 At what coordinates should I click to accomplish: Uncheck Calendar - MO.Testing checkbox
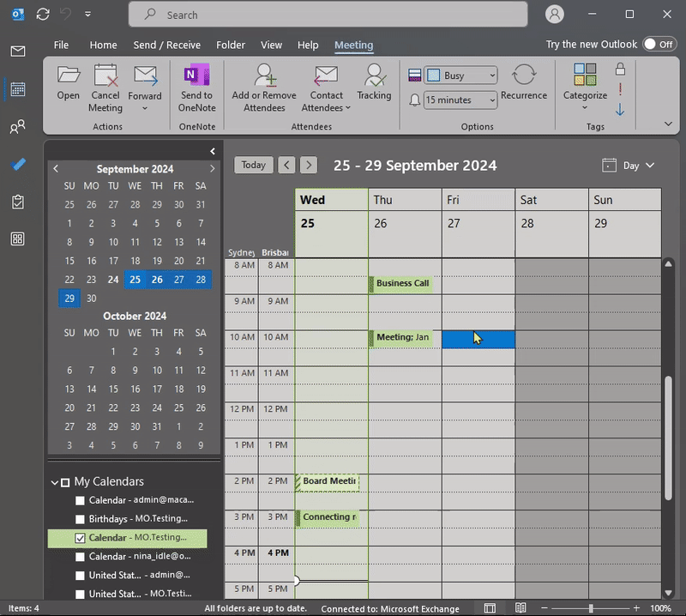coord(80,538)
